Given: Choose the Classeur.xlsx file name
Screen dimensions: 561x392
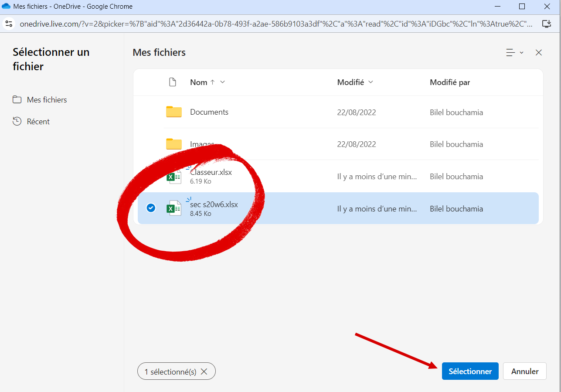Looking at the screenshot, I should 211,172.
